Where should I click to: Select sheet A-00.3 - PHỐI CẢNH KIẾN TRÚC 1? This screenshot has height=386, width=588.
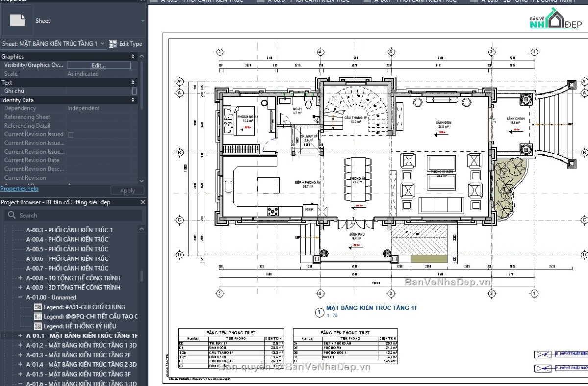70,230
